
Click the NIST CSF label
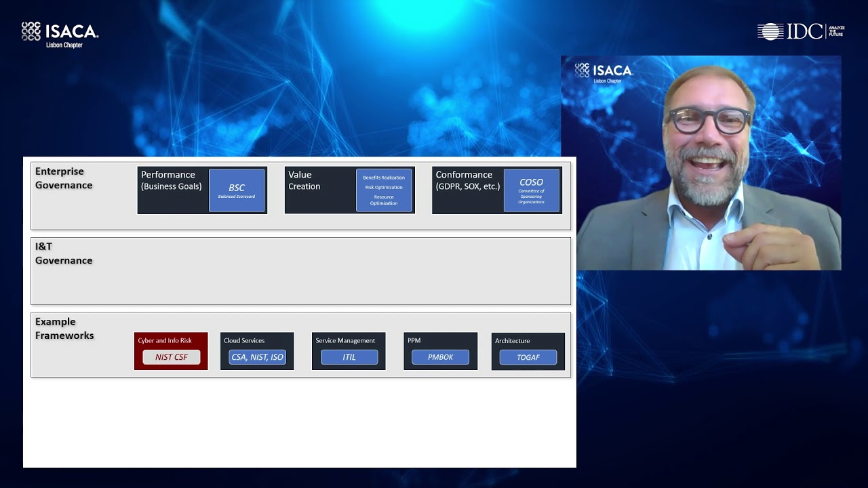pos(172,357)
